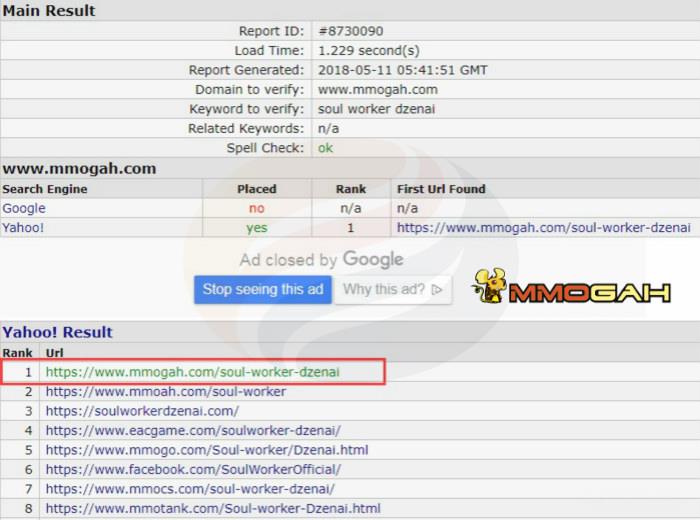
Task: Open rank 2 mmoah.com soul-worker link
Action: tap(166, 391)
